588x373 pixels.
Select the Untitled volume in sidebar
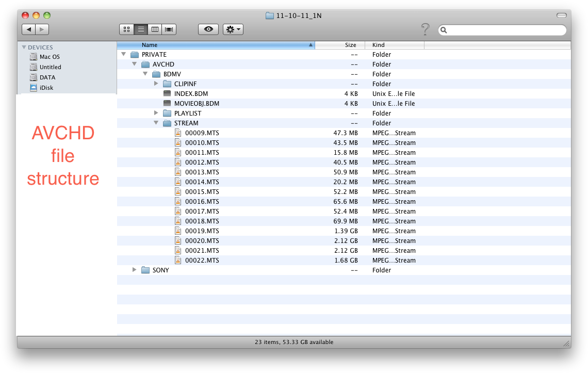coord(49,67)
